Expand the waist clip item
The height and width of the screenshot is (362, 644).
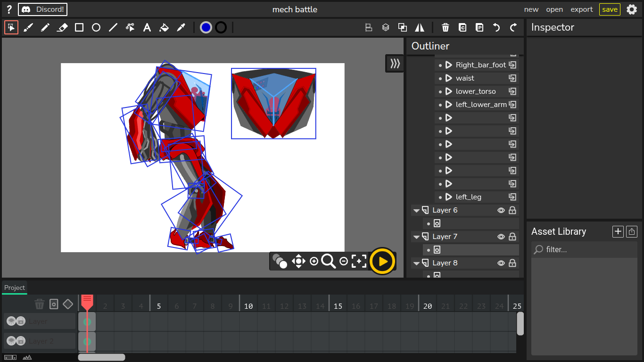click(449, 78)
